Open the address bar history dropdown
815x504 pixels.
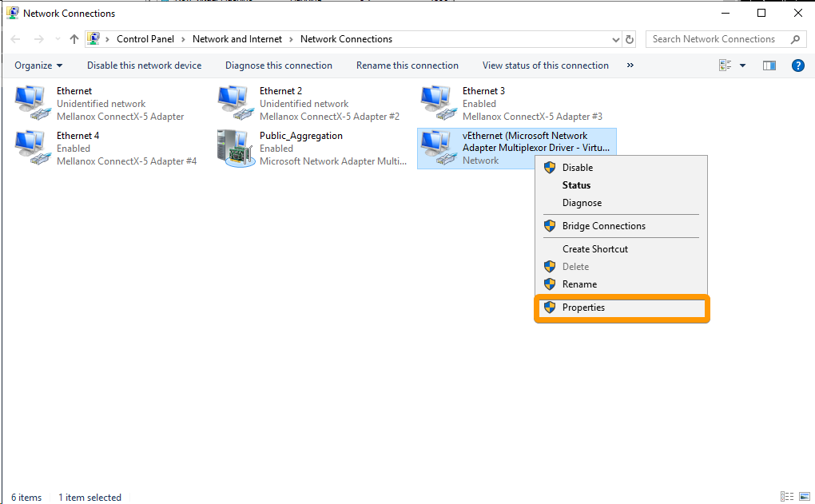[615, 39]
